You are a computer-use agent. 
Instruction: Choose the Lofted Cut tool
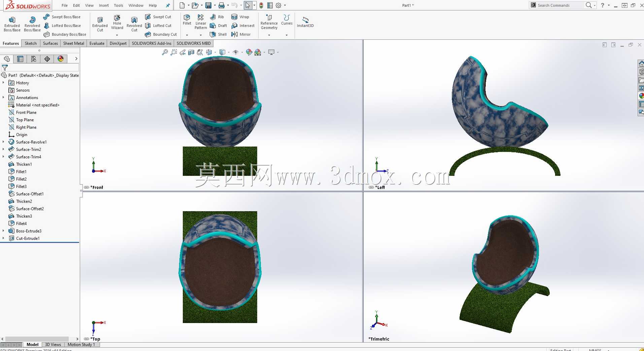[158, 26]
